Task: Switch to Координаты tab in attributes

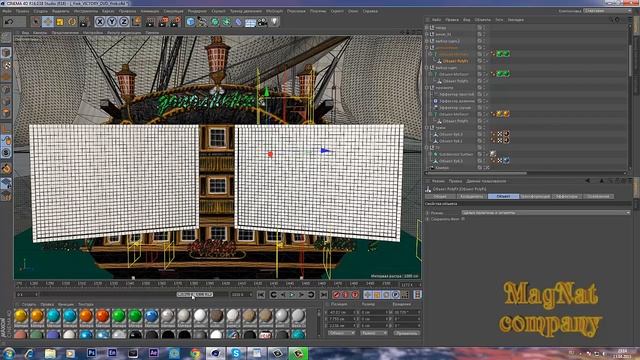Action: pyautogui.click(x=472, y=196)
